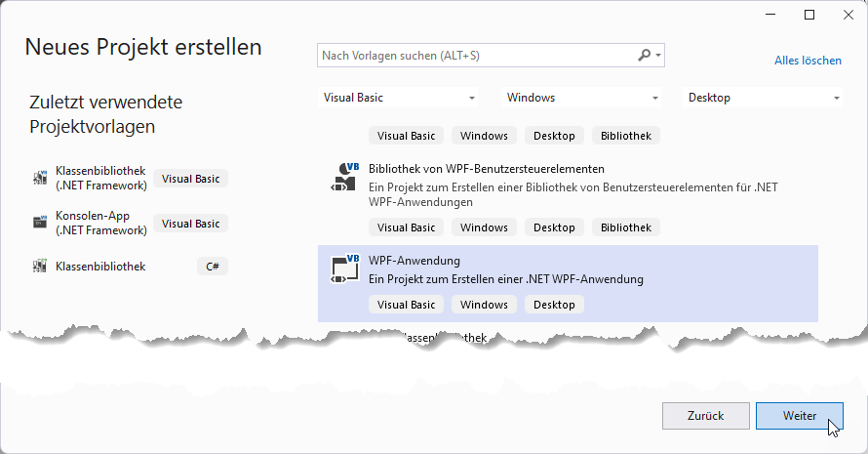Select recent template Klassenbibliothek (.NET Framework)

pos(130,178)
